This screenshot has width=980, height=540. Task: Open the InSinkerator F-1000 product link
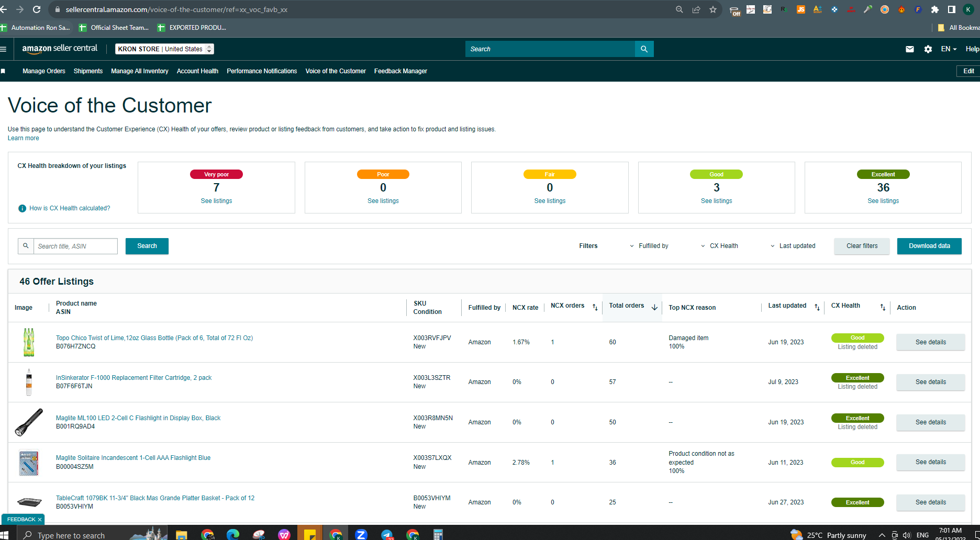(x=133, y=378)
